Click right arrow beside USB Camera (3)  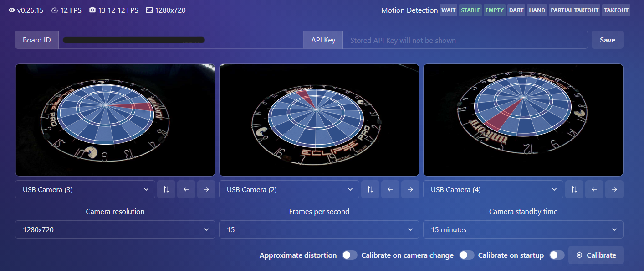pyautogui.click(x=206, y=189)
